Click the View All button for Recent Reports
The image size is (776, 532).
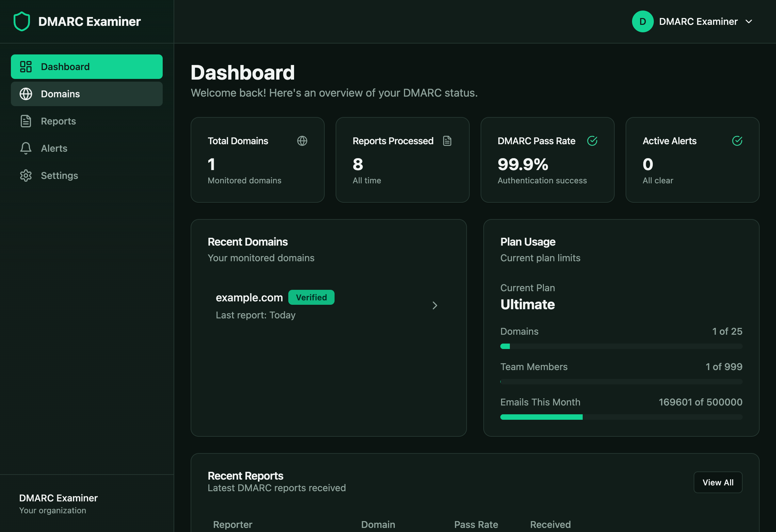[x=718, y=482]
